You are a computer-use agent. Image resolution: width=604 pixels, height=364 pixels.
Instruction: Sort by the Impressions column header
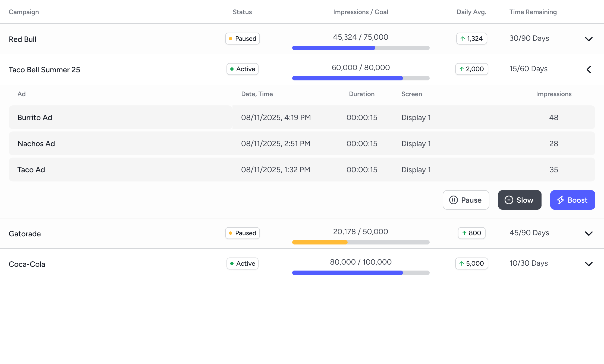[554, 94]
